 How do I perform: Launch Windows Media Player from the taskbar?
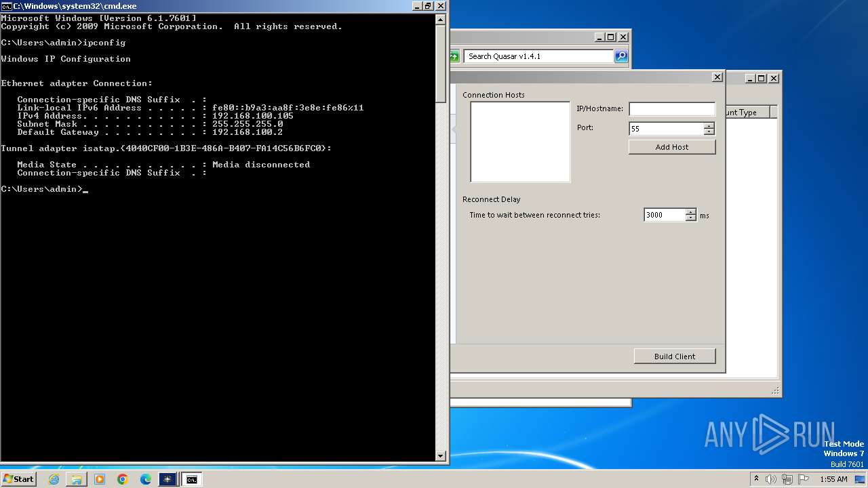point(100,479)
